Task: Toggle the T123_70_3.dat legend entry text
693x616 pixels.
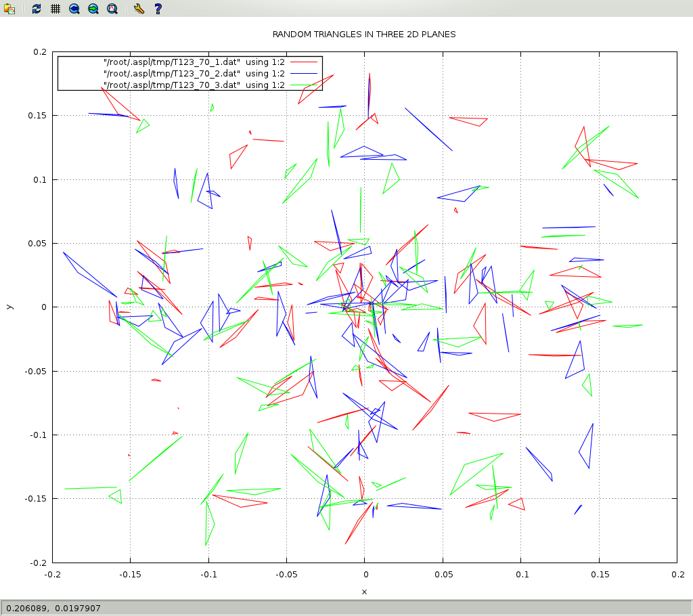Action: click(x=194, y=85)
